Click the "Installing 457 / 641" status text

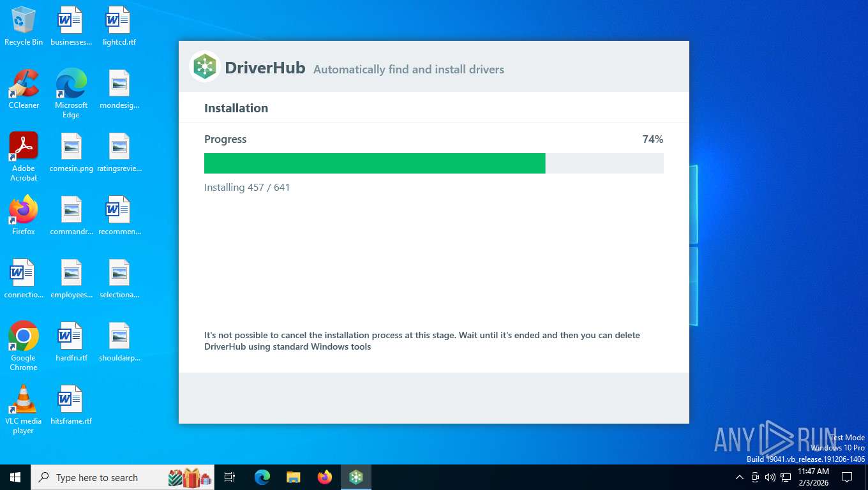coord(247,188)
